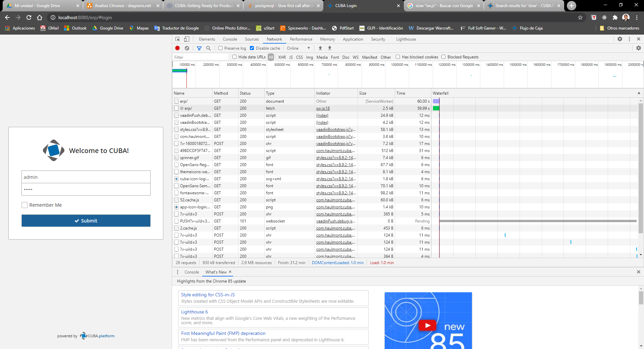The image size is (644, 349).
Task: Bookmark this page with star icon
Action: click(x=580, y=17)
